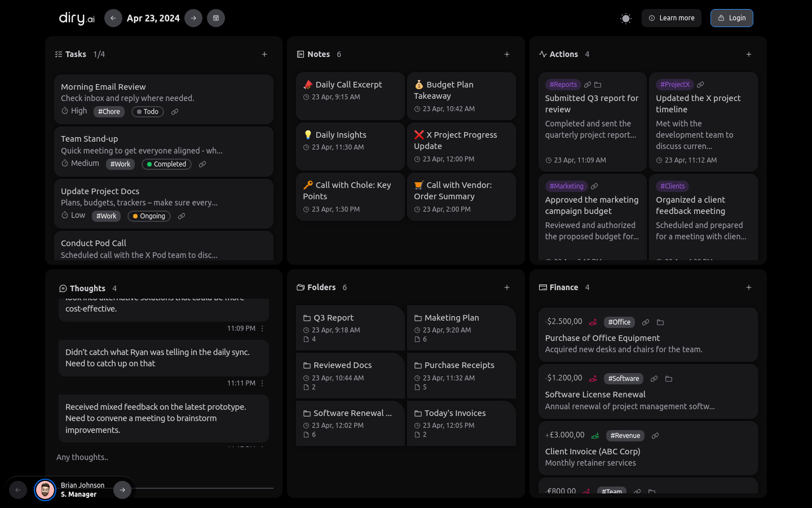The width and height of the screenshot is (812, 508).
Task: Open the Maketing Plan folder
Action: [x=461, y=328]
